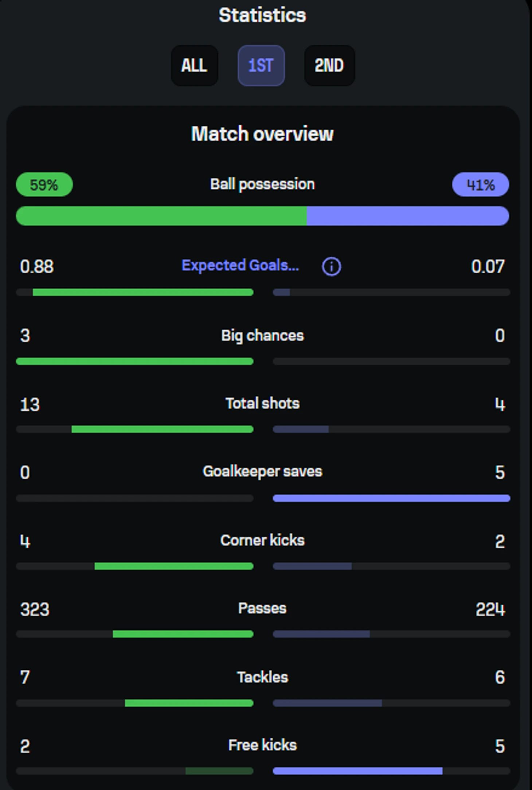This screenshot has height=790, width=532.
Task: Click the green segment of possession bar
Action: 161,216
